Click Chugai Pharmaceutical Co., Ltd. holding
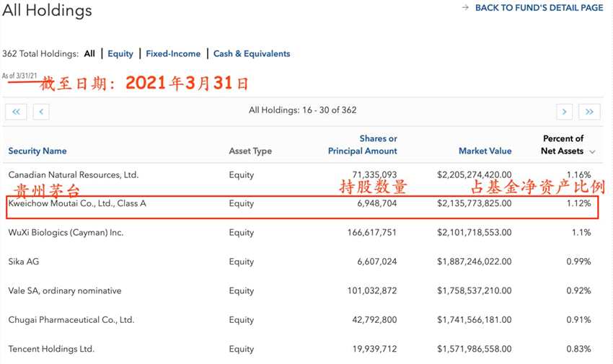Viewport: 613px width, 364px height. (x=71, y=320)
